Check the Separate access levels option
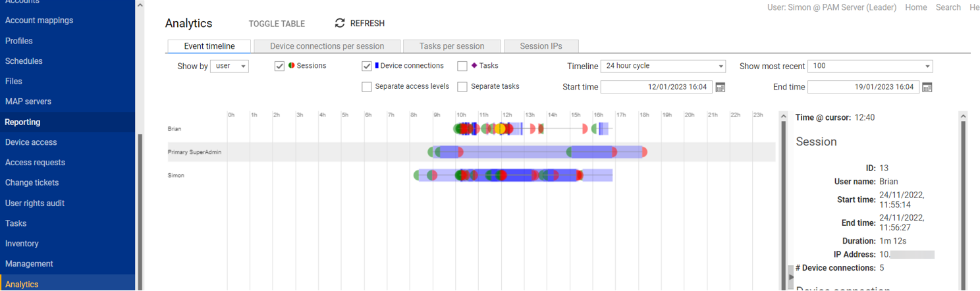Viewport: 980px width, 291px height. 367,86
